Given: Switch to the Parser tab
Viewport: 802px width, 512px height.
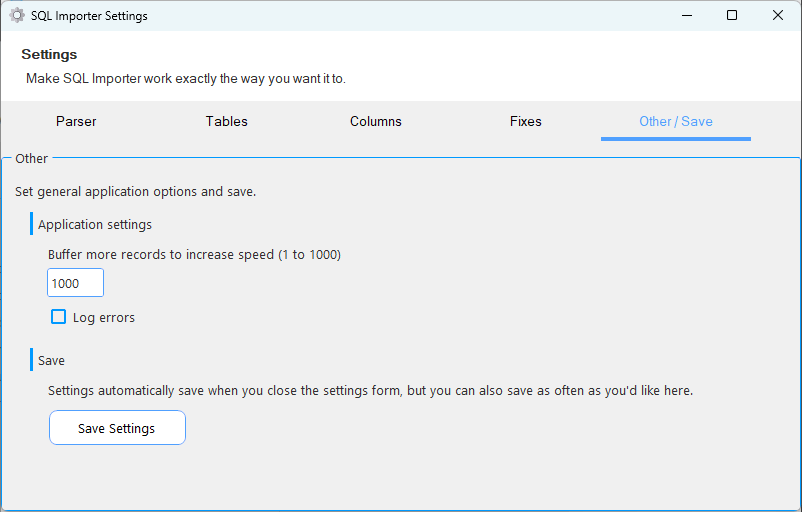Looking at the screenshot, I should pyautogui.click(x=76, y=121).
